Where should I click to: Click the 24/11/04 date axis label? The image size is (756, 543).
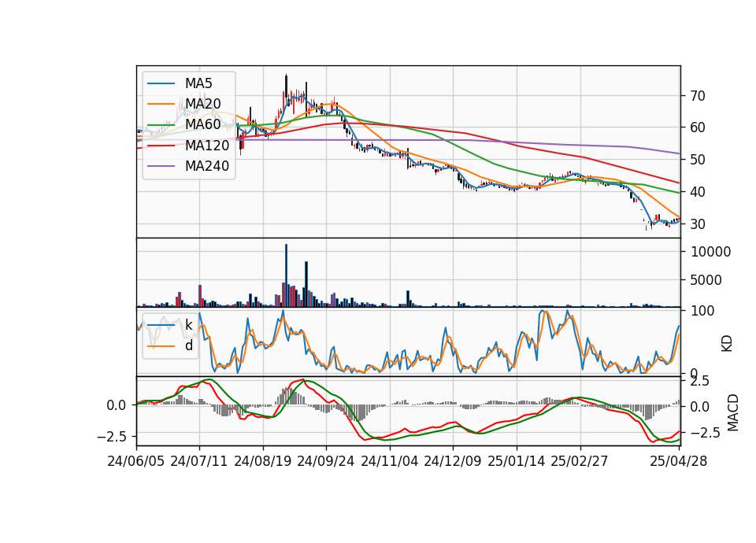(x=390, y=461)
